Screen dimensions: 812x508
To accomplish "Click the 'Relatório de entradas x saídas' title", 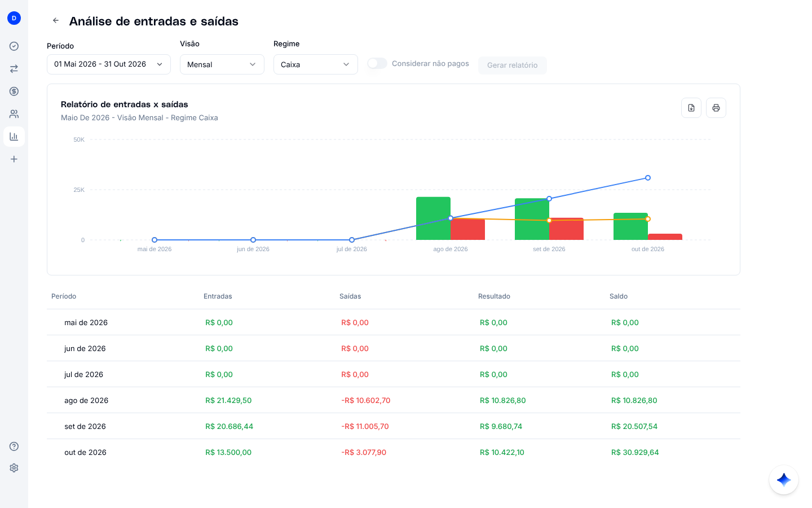I will pos(125,104).
